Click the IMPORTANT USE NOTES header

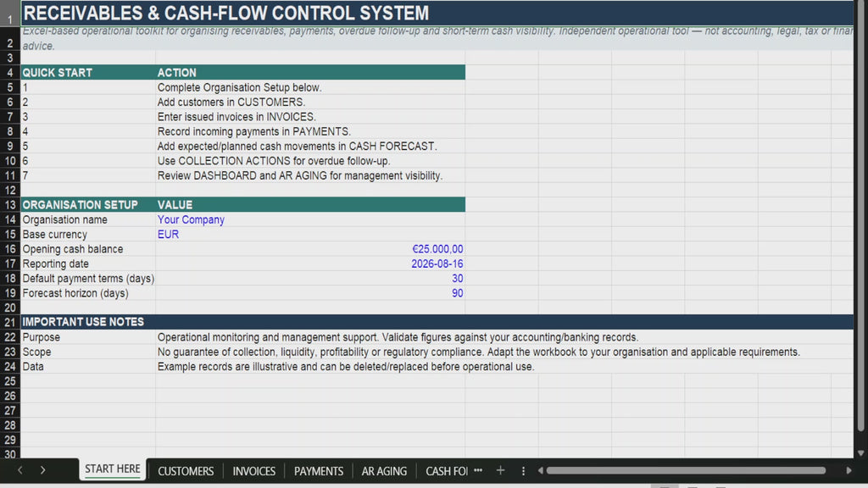437,322
